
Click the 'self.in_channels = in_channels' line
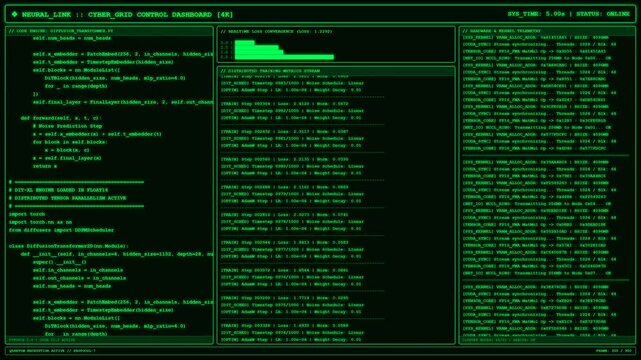click(78, 270)
